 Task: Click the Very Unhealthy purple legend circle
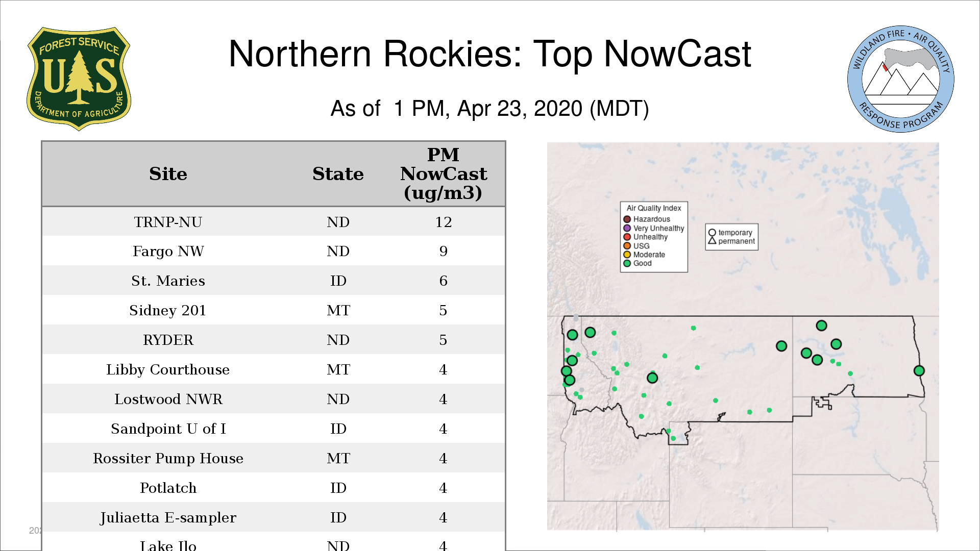627,228
